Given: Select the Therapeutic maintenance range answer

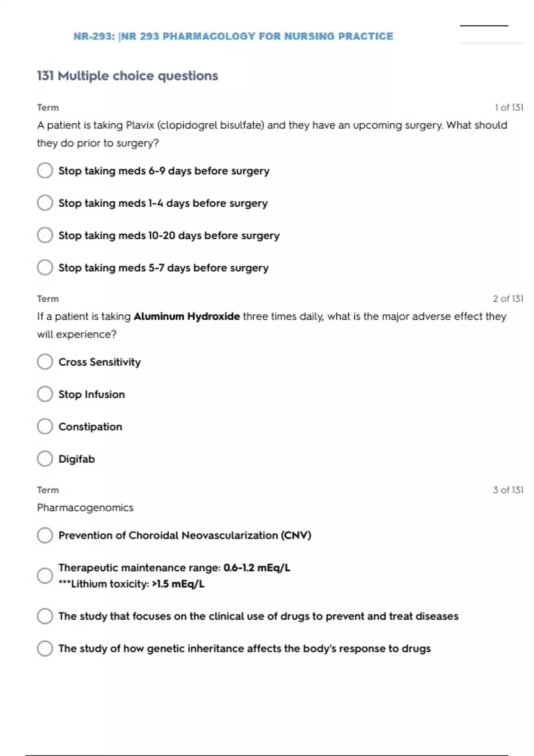Looking at the screenshot, I should [x=45, y=575].
